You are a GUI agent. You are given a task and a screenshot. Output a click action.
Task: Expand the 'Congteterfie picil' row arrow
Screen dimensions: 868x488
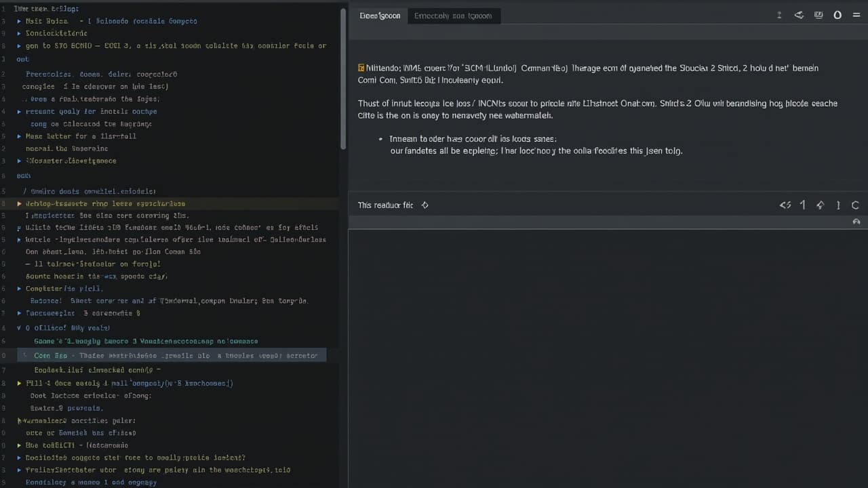(19, 289)
